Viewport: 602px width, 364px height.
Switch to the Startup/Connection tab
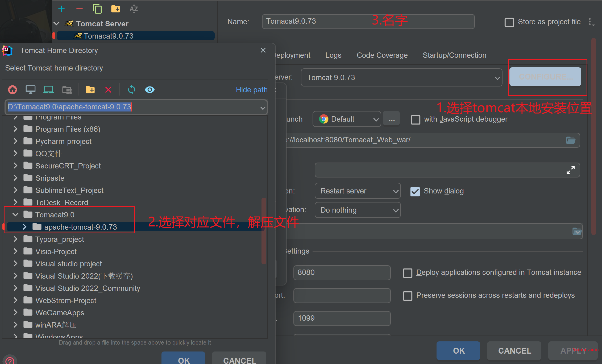[x=454, y=55]
